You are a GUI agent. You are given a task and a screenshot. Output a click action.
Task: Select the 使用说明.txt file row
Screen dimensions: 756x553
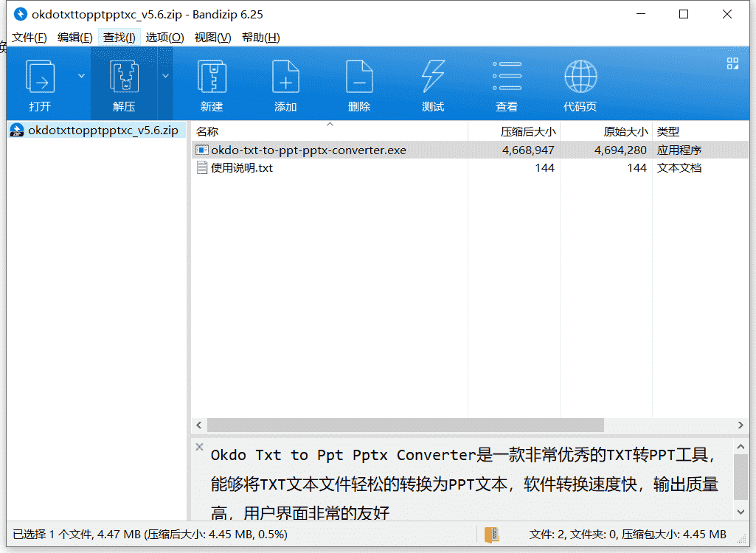470,168
